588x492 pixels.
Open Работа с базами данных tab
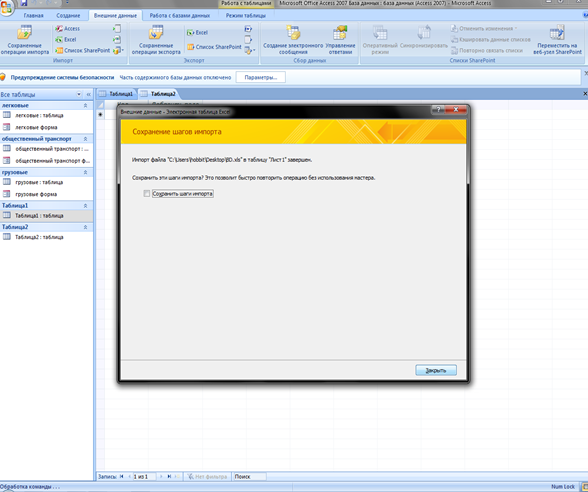[x=180, y=15]
